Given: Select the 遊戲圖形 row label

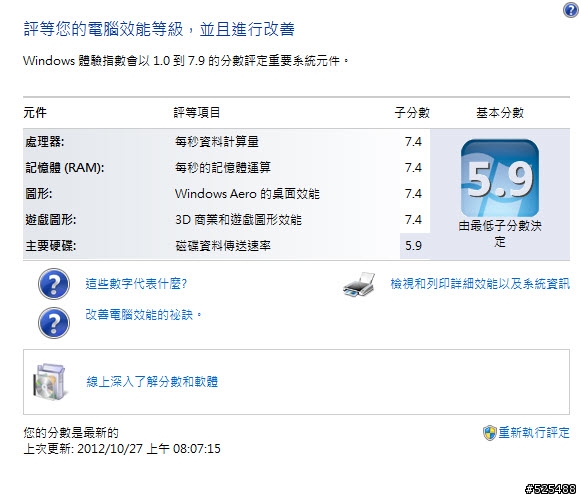Looking at the screenshot, I should pyautogui.click(x=50, y=219).
